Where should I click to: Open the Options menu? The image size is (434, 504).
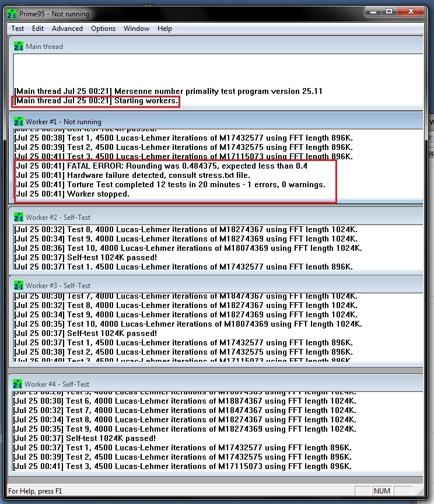[x=103, y=28]
